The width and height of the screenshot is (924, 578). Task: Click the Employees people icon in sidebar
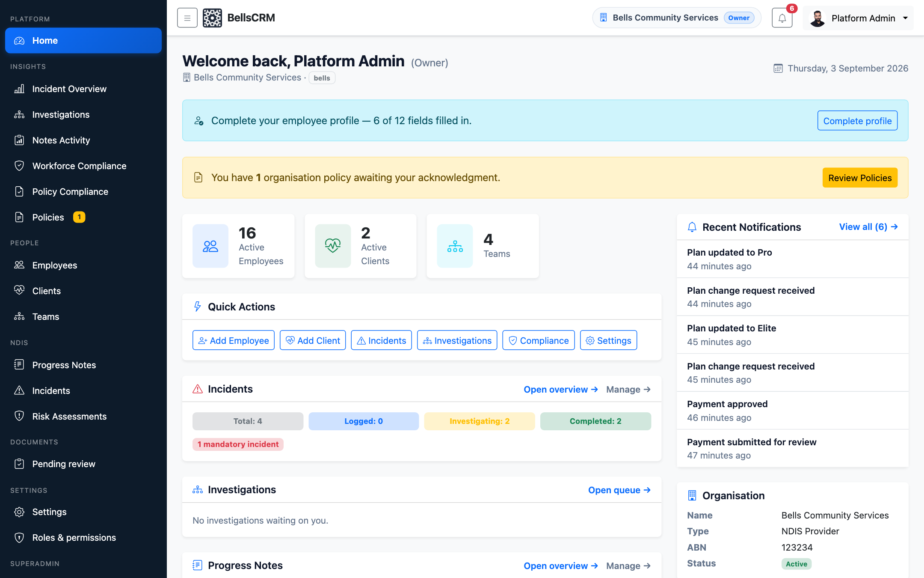click(19, 265)
